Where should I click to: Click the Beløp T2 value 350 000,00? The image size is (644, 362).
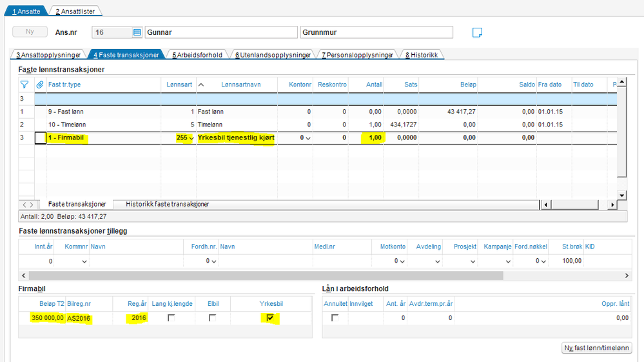tap(48, 318)
